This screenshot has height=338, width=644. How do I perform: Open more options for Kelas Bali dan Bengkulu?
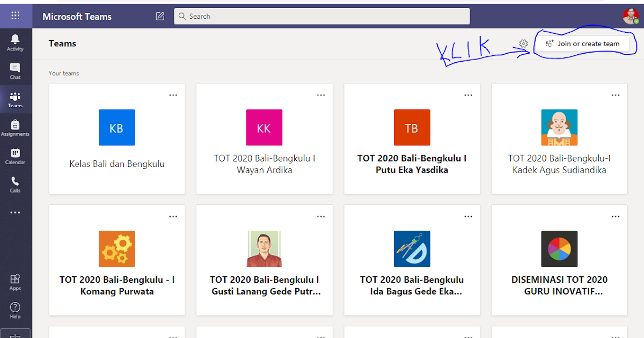click(173, 95)
